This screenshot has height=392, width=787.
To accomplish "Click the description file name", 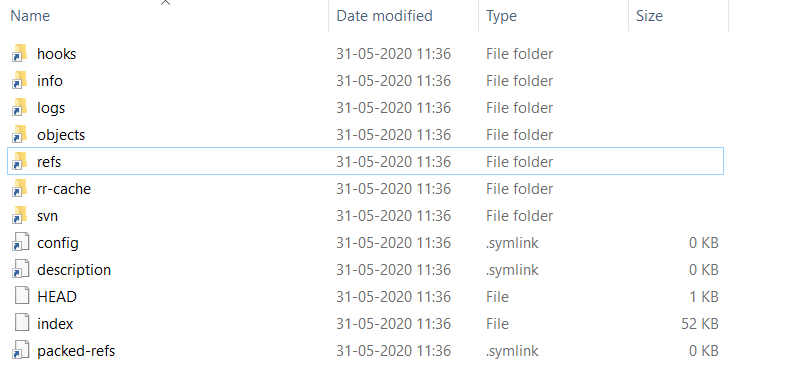I will pyautogui.click(x=74, y=270).
